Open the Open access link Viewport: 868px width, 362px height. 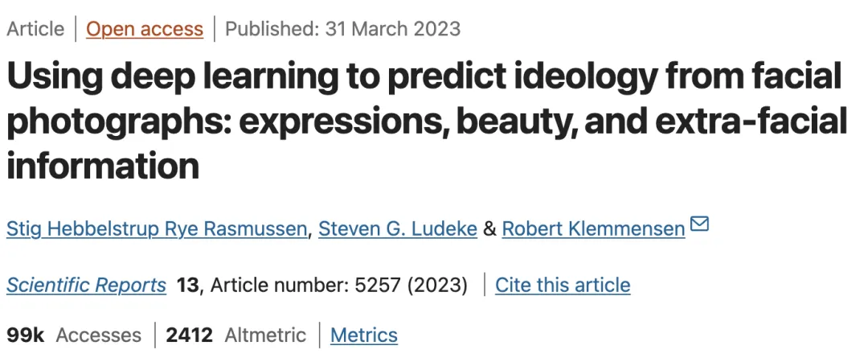145,29
